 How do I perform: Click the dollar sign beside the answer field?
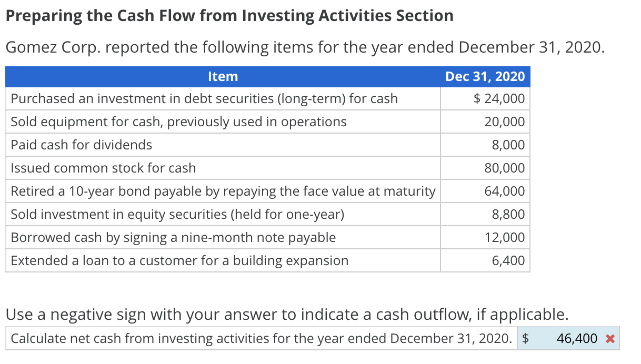pos(524,339)
